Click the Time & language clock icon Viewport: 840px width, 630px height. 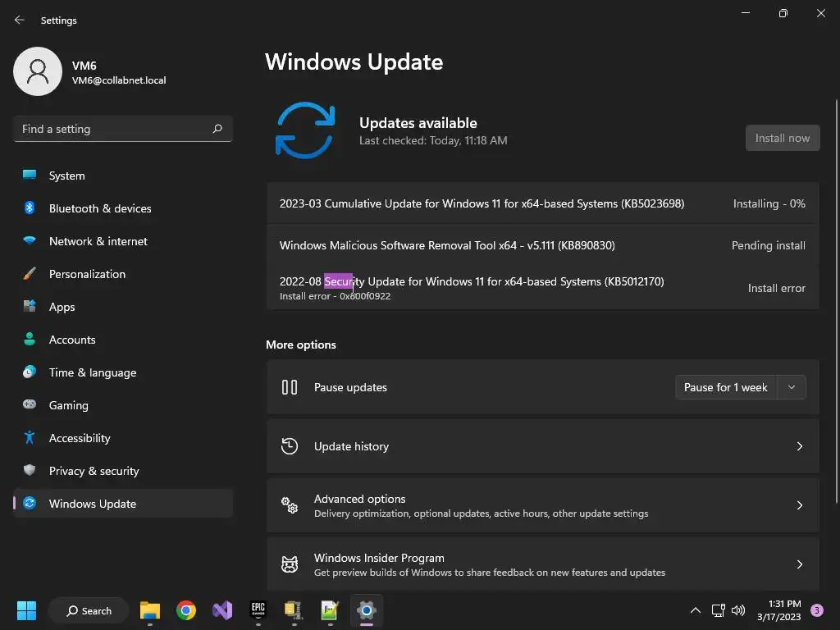pyautogui.click(x=30, y=372)
